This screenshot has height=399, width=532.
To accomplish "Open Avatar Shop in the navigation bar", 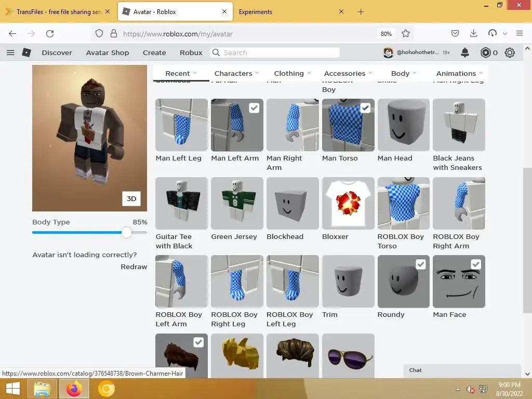I will tap(108, 52).
